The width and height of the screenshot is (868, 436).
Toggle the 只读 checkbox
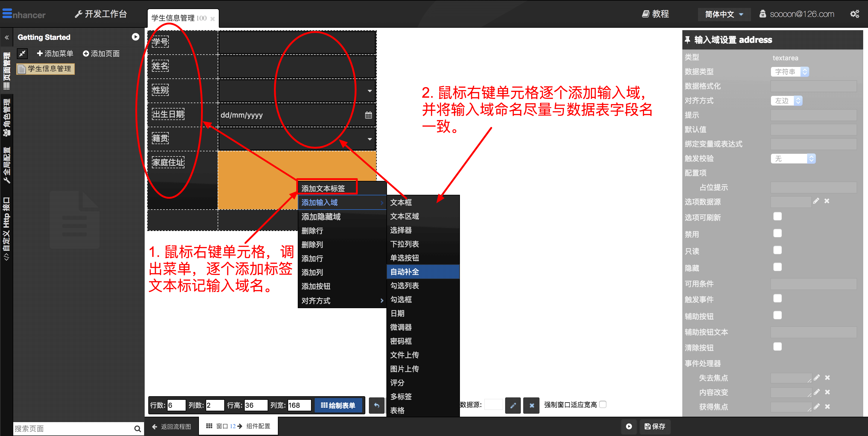(x=777, y=250)
